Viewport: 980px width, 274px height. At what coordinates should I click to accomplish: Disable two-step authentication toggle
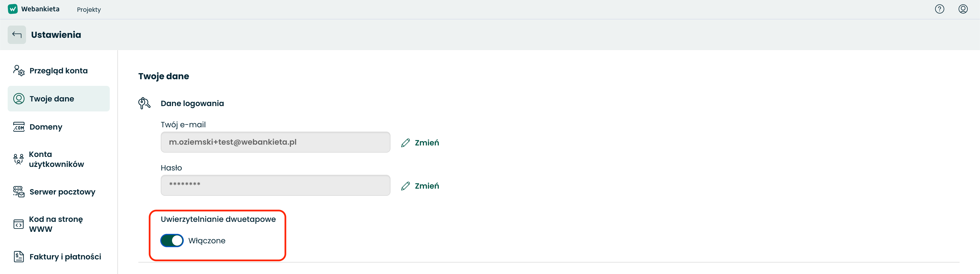click(x=172, y=241)
